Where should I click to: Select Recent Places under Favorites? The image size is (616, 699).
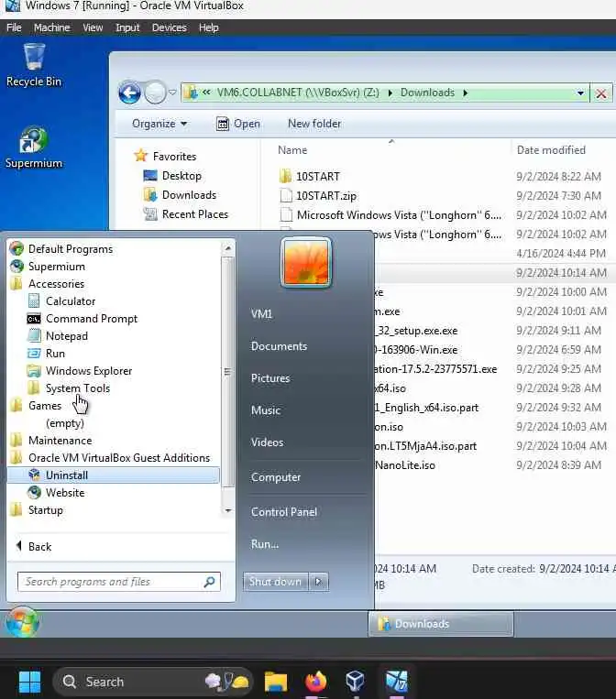click(185, 214)
